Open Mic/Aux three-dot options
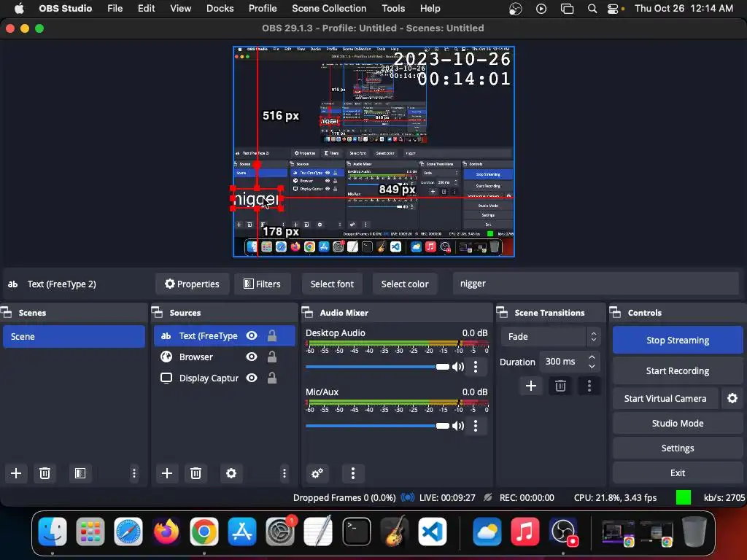This screenshot has width=747, height=560. click(x=476, y=426)
